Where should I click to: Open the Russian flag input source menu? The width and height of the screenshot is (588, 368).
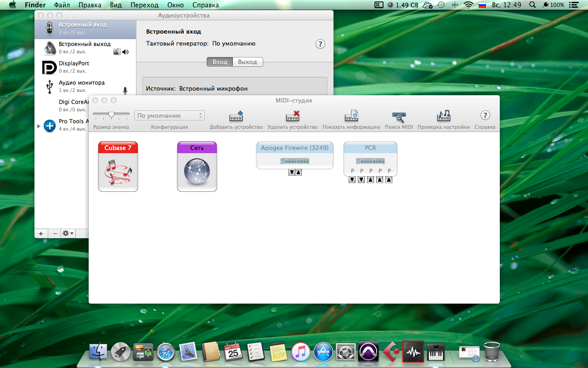(482, 5)
